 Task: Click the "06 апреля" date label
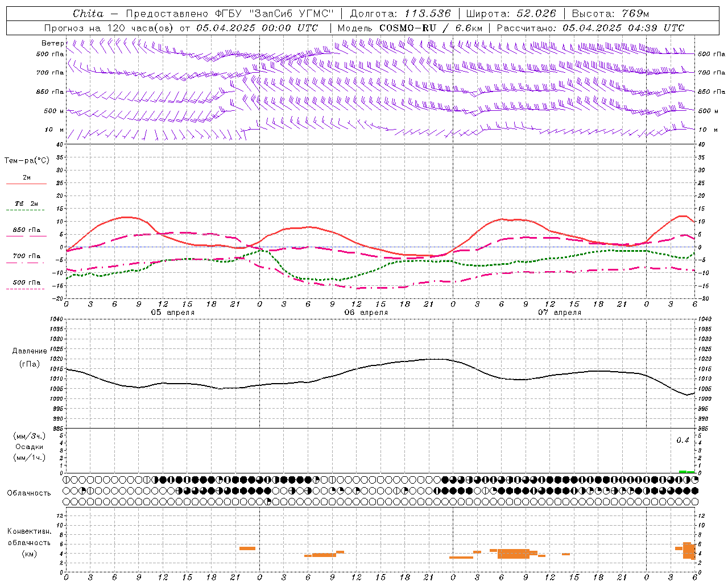click(x=366, y=313)
